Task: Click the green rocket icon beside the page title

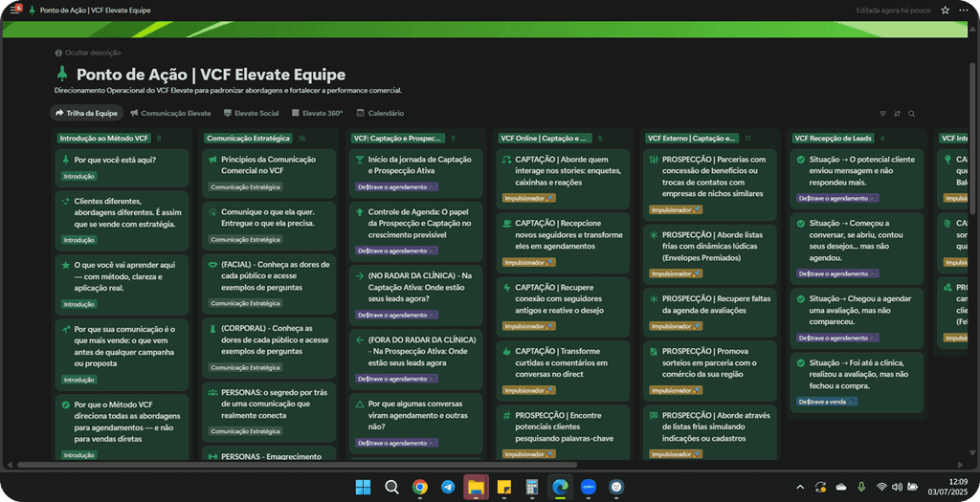Action: click(62, 75)
